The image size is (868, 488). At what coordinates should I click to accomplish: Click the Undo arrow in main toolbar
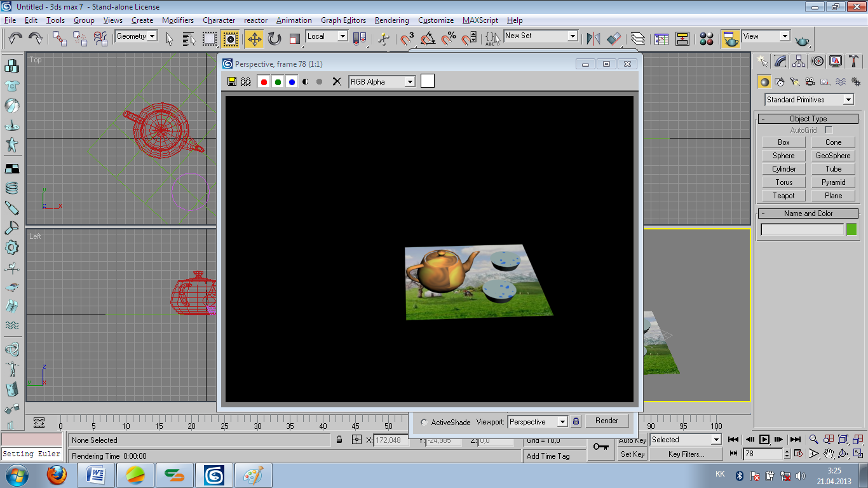coord(16,39)
